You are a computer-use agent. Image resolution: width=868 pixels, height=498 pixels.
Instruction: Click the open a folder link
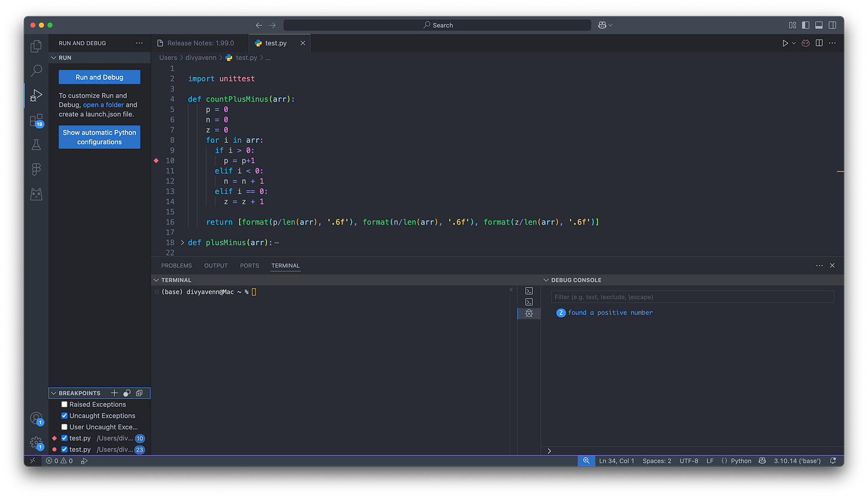103,105
